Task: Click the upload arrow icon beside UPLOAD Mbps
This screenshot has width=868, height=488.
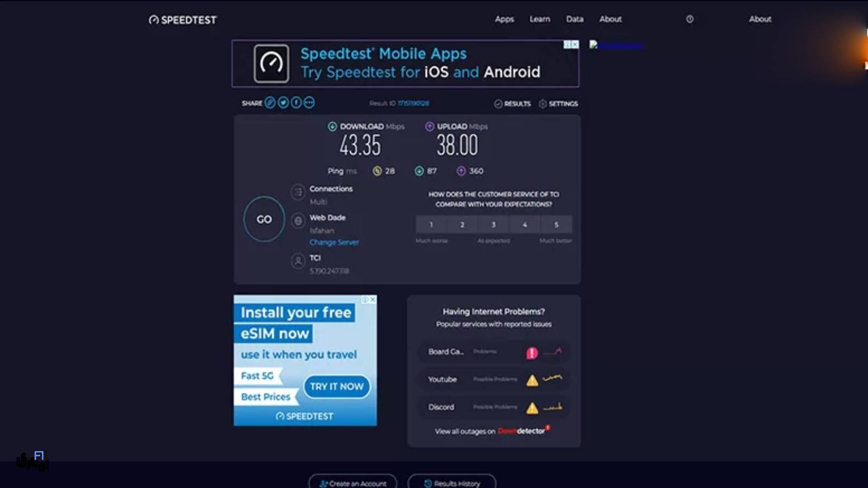Action: 430,126
